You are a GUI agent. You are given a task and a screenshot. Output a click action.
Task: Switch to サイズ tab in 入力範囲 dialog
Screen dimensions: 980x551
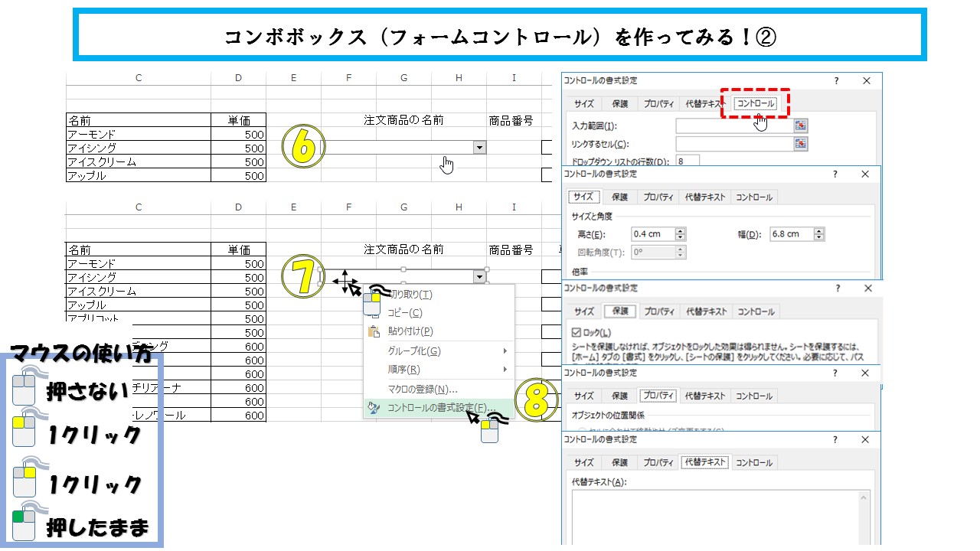point(584,105)
